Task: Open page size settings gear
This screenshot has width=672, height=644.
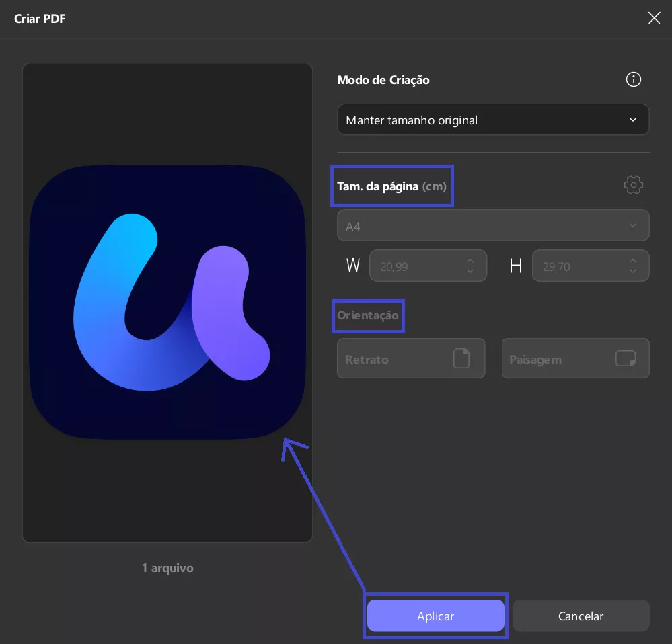Action: (633, 185)
